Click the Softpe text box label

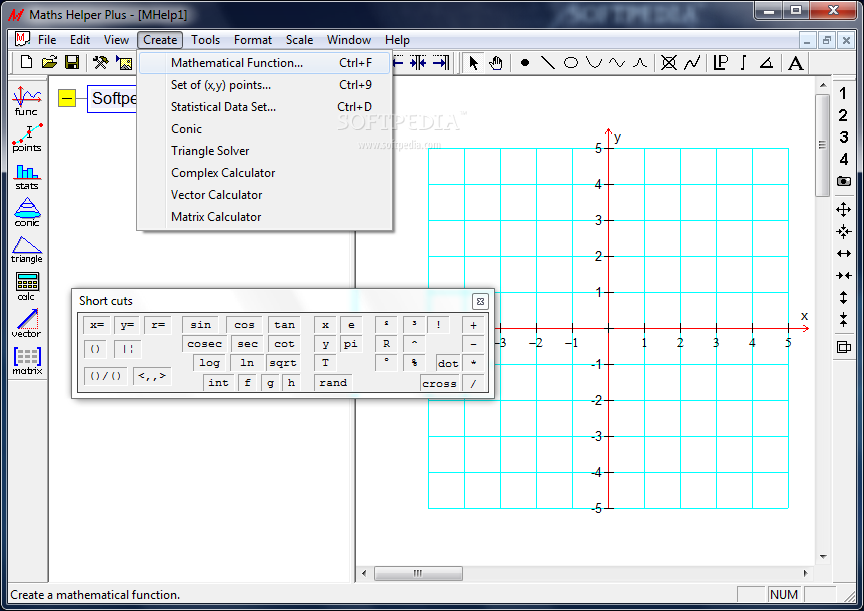click(x=112, y=99)
